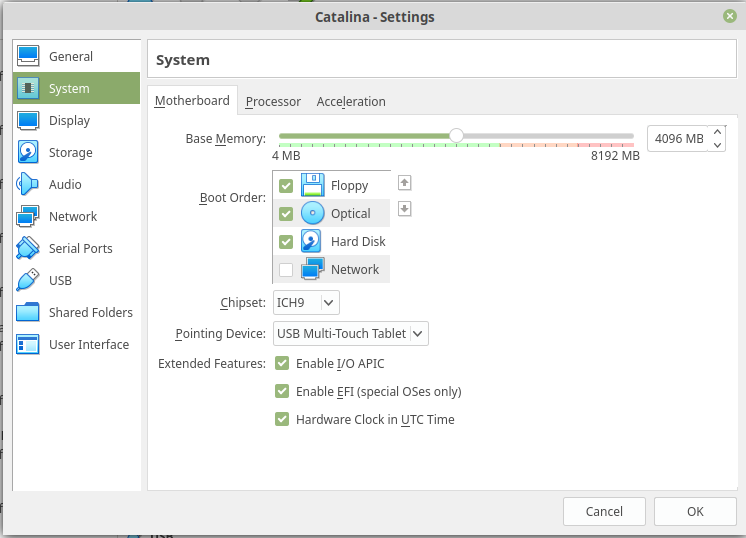Open the USB settings icon
Viewport: 746px width, 538px height.
coord(28,281)
